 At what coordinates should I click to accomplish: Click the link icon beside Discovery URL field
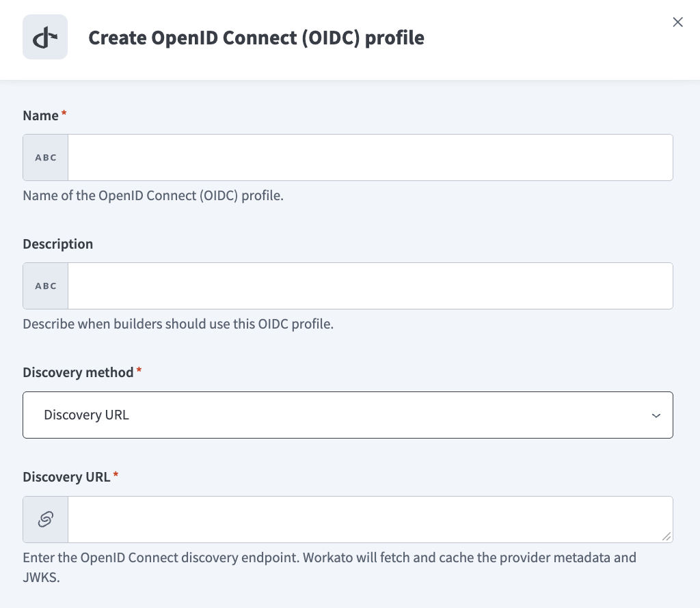tap(46, 519)
